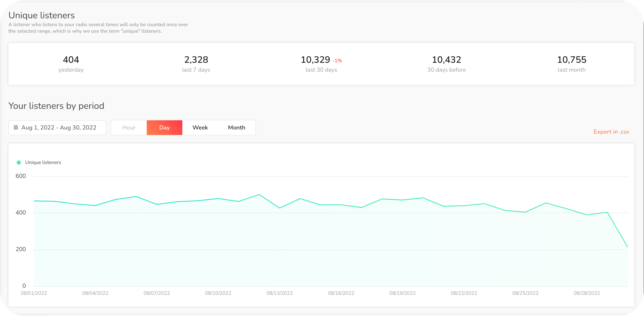The image size is (644, 316).
Task: Click the 10,755 last month statistic
Action: (571, 60)
